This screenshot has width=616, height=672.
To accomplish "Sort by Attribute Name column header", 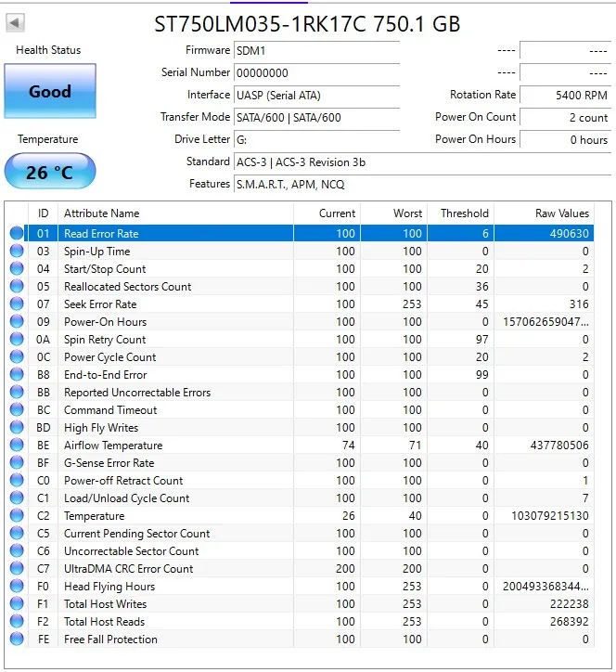I will tap(175, 213).
